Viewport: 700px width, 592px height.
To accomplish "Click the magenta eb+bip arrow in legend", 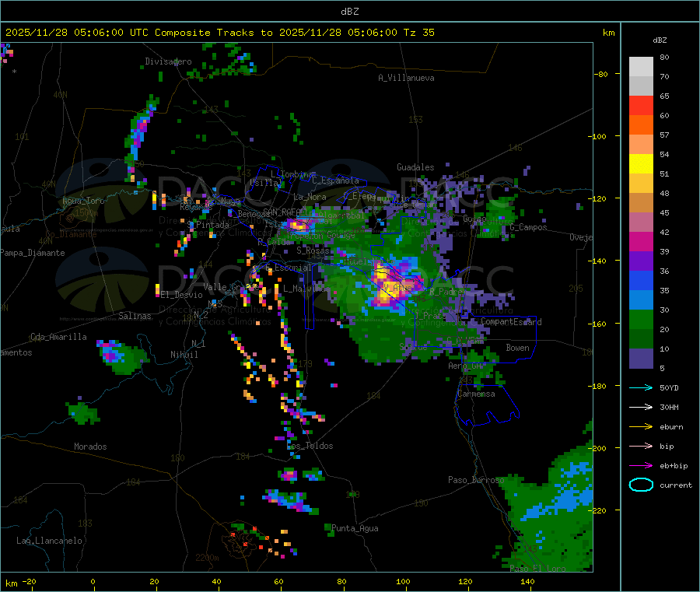I will point(641,466).
